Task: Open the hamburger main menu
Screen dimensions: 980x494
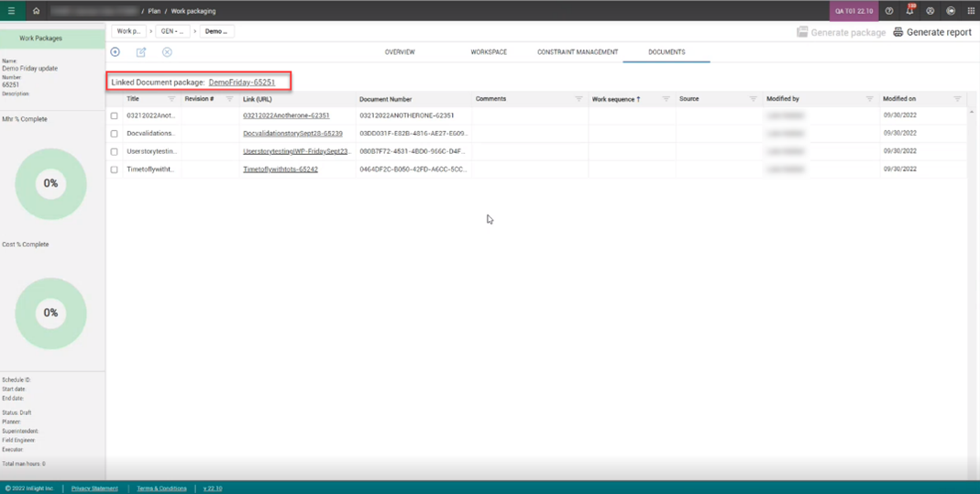Action: pos(11,11)
